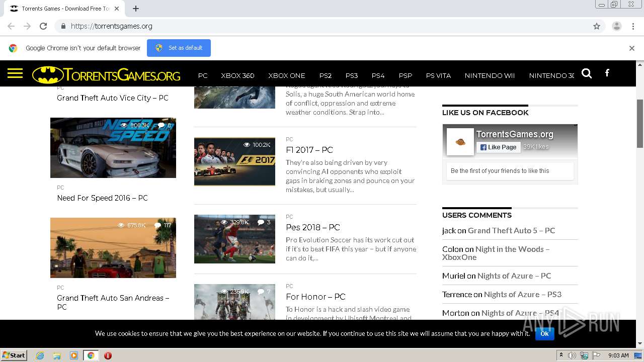The width and height of the screenshot is (644, 362).
Task: Open the Pes 2018 – PC article
Action: 313,227
